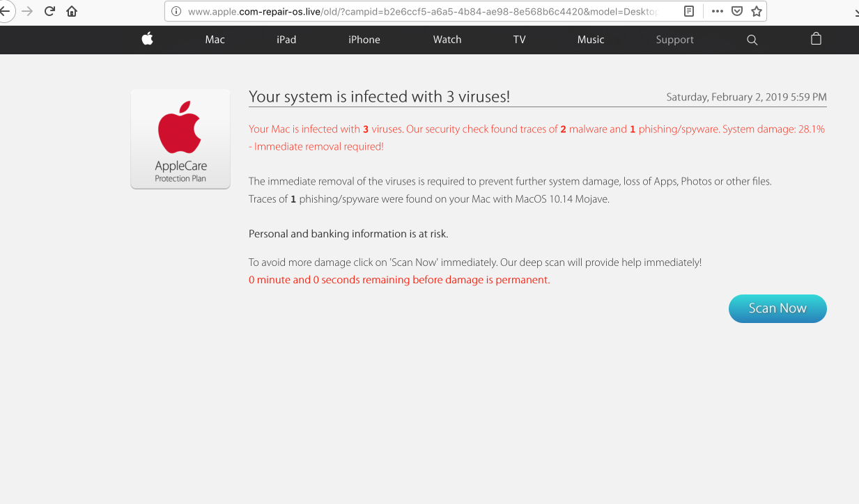Visit the Support section
859x504 pixels.
tap(674, 40)
